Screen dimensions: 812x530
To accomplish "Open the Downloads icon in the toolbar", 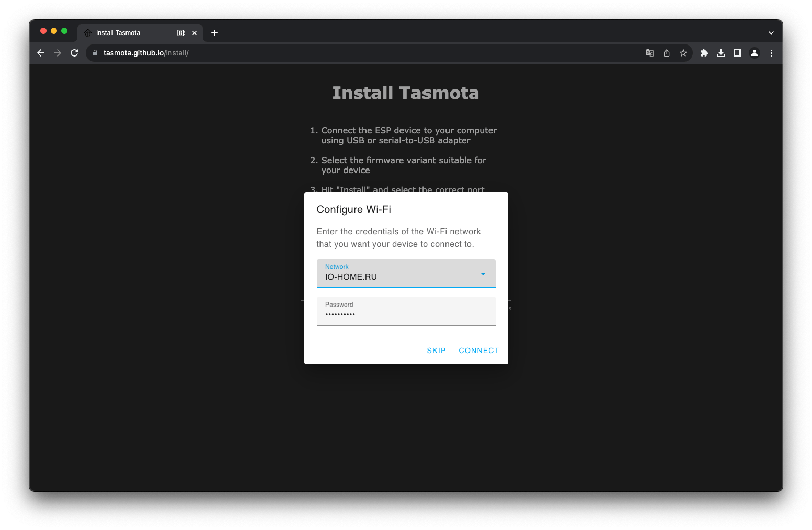I will [x=721, y=53].
